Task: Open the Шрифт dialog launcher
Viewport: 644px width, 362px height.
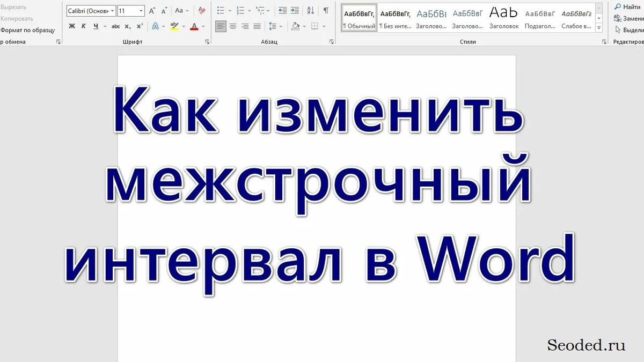Action: [x=207, y=42]
